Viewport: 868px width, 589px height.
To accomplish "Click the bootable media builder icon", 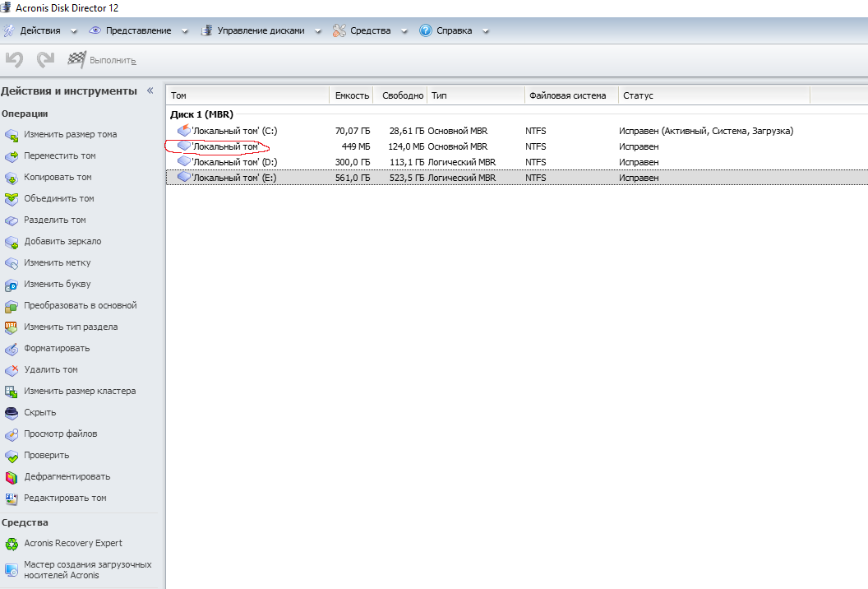I will [x=11, y=569].
